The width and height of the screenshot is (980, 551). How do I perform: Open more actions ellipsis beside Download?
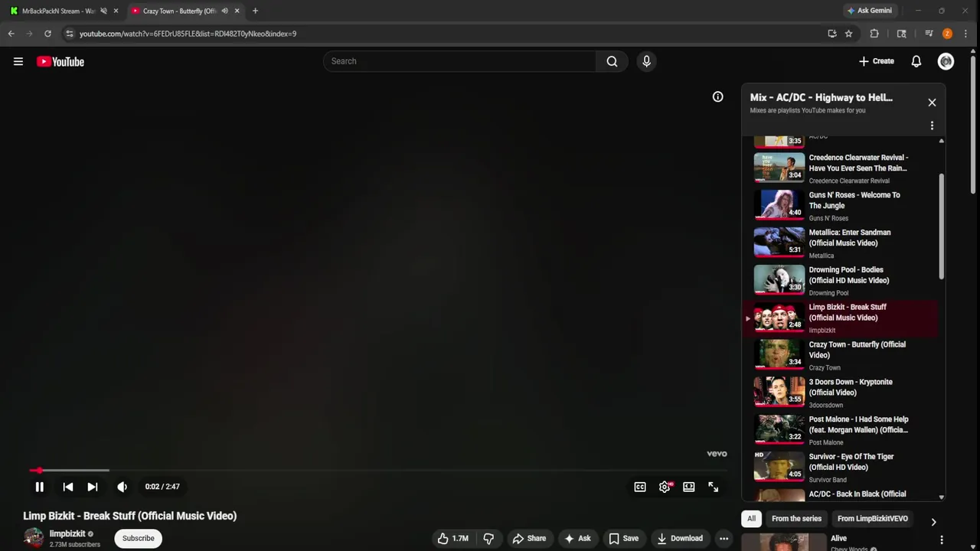click(x=724, y=538)
